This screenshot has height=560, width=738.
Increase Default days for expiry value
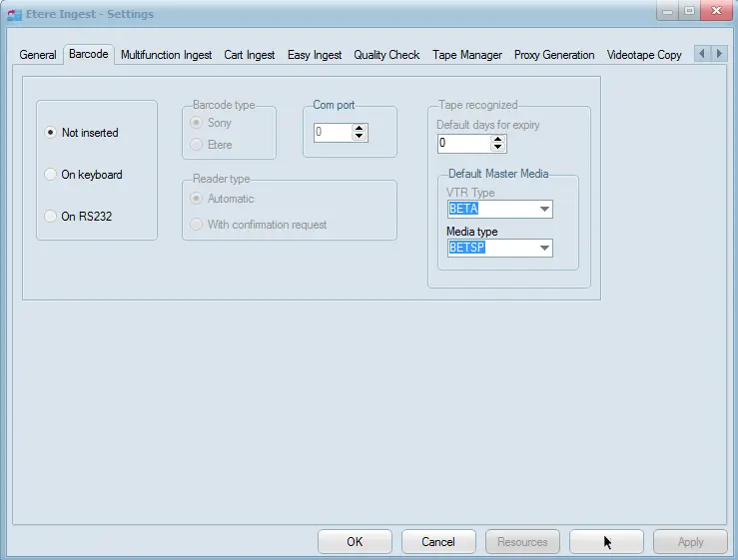[x=498, y=139]
